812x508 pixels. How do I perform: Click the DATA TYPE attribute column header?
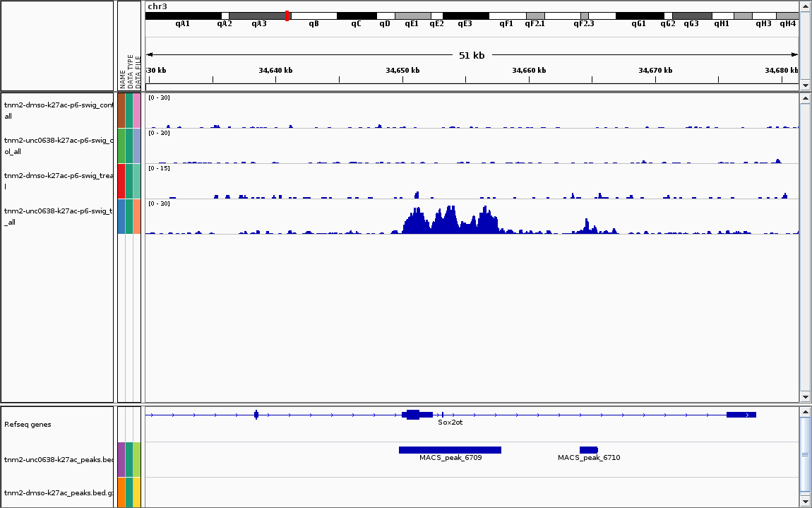tap(130, 71)
